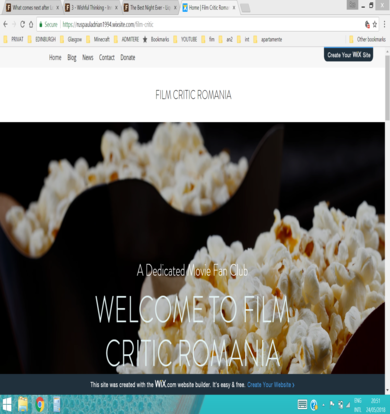Expand the Other bookmarks folder

(x=367, y=39)
